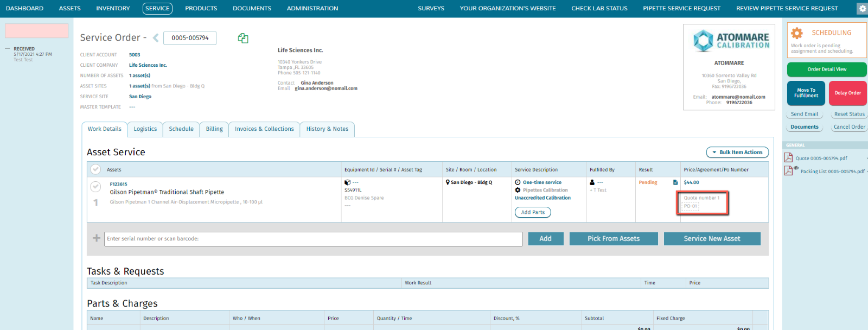Click the document icon next to the Pending result

[675, 182]
